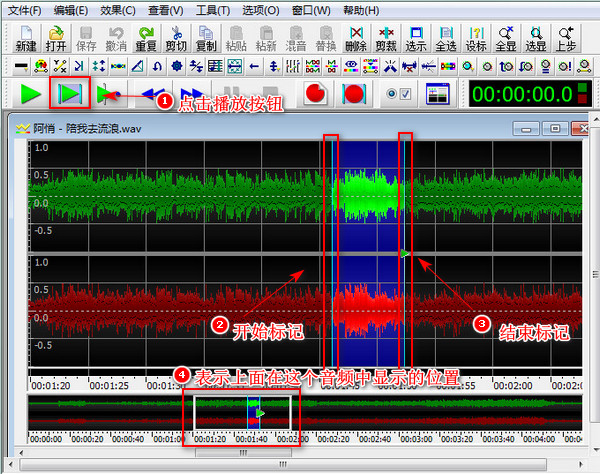Open a file with the 打开 icon
Image resolution: width=600 pixels, height=474 pixels.
pyautogui.click(x=56, y=38)
